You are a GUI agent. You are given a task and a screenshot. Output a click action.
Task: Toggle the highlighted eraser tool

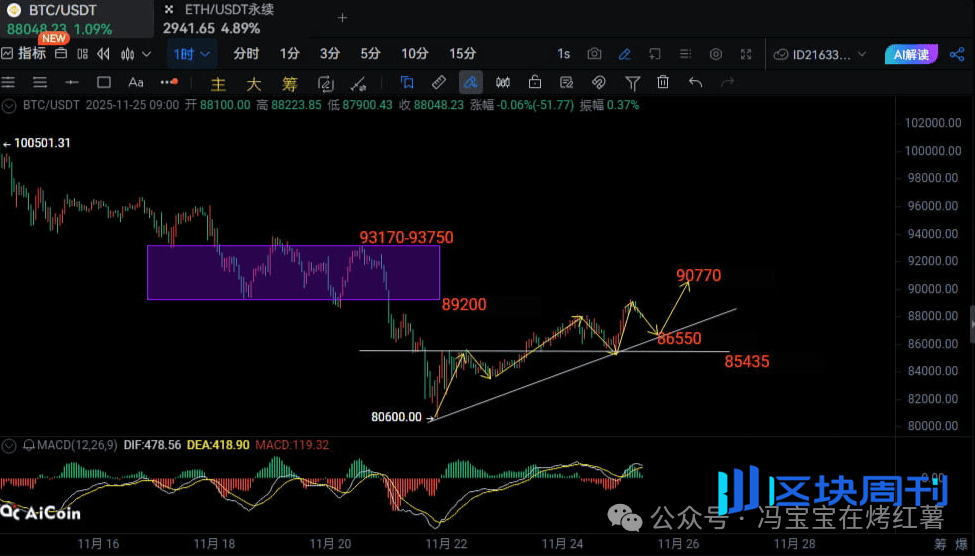click(471, 82)
